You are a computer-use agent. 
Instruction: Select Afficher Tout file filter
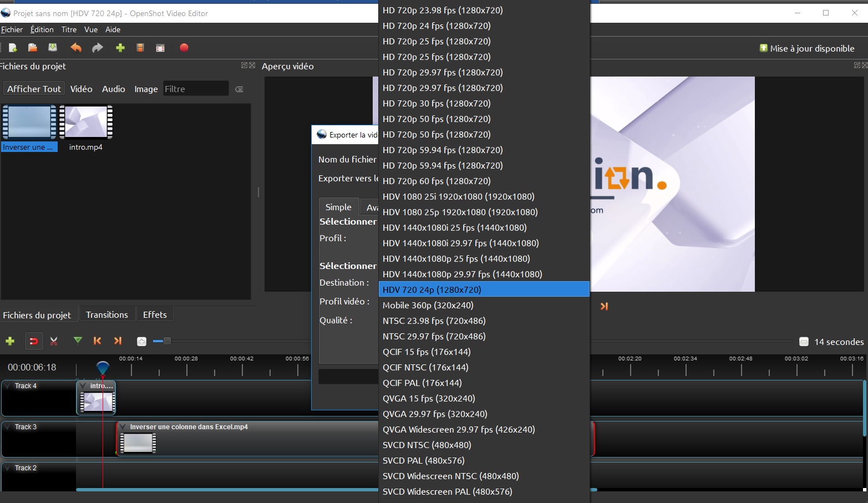point(34,89)
